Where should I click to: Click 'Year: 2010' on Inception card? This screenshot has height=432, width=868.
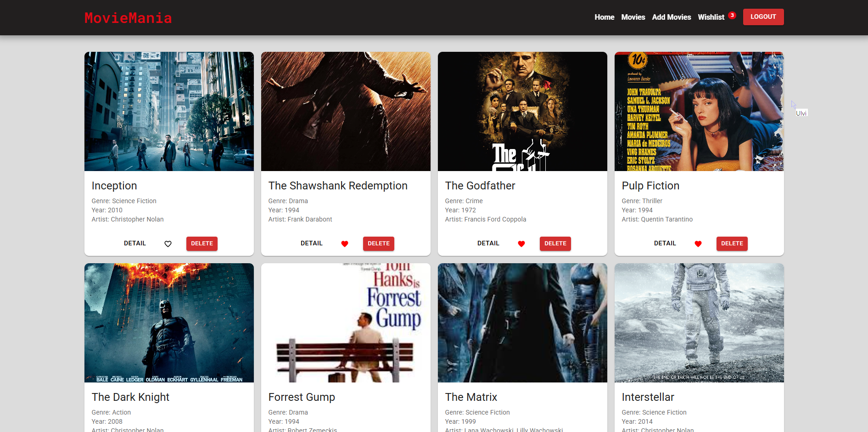(x=107, y=210)
